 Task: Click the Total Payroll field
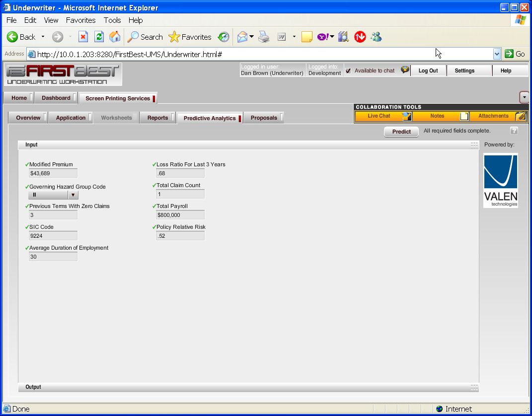(x=180, y=215)
